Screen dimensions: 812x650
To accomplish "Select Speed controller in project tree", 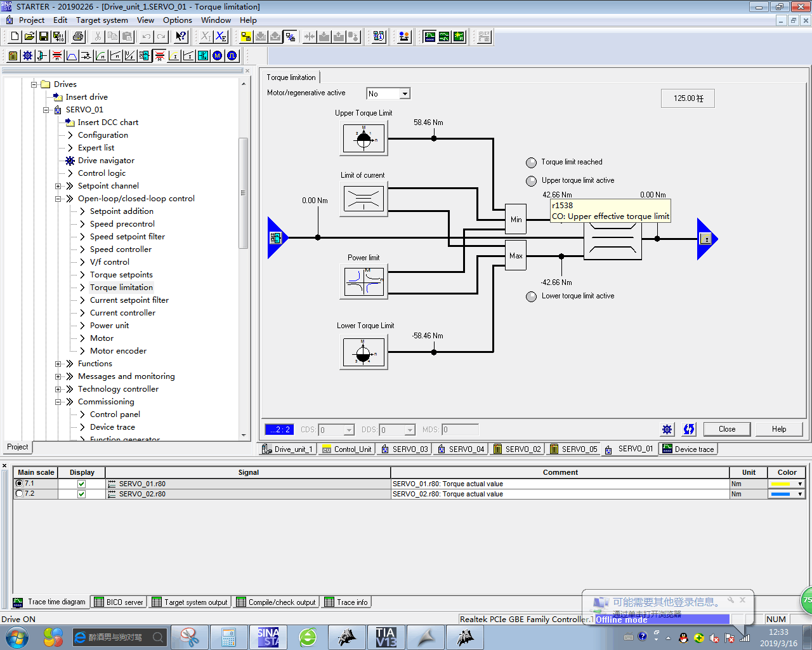I will pyautogui.click(x=121, y=249).
